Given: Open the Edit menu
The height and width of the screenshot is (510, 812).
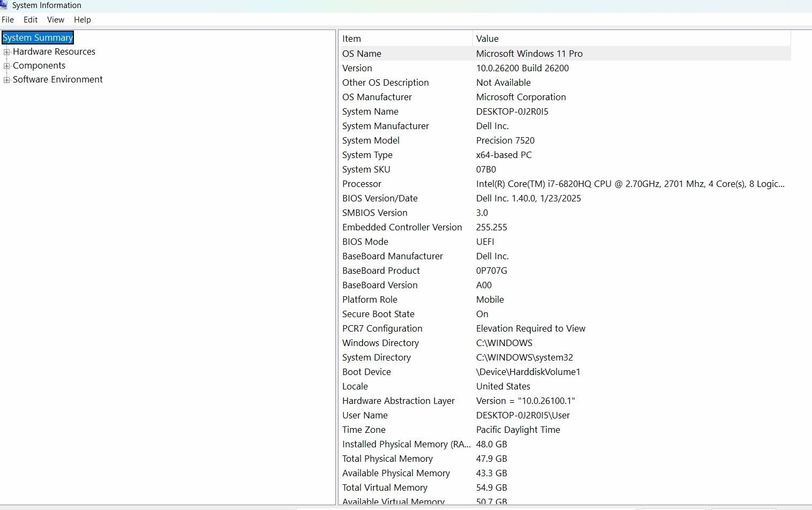Looking at the screenshot, I should coord(31,20).
